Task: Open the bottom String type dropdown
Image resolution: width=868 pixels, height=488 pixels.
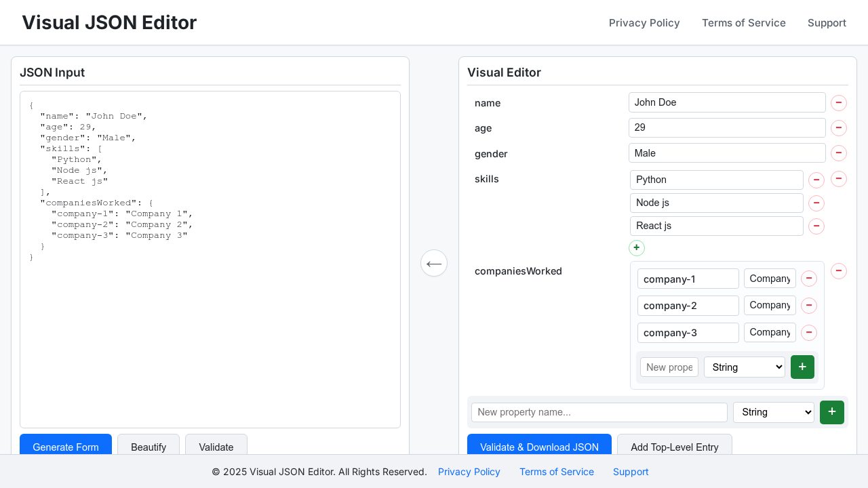Action: (x=773, y=412)
